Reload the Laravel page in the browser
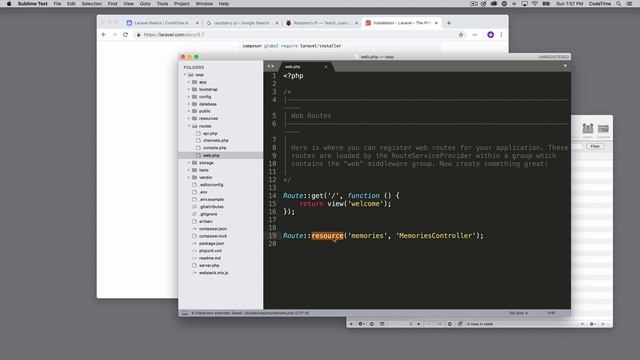640x360 pixels. (x=125, y=35)
